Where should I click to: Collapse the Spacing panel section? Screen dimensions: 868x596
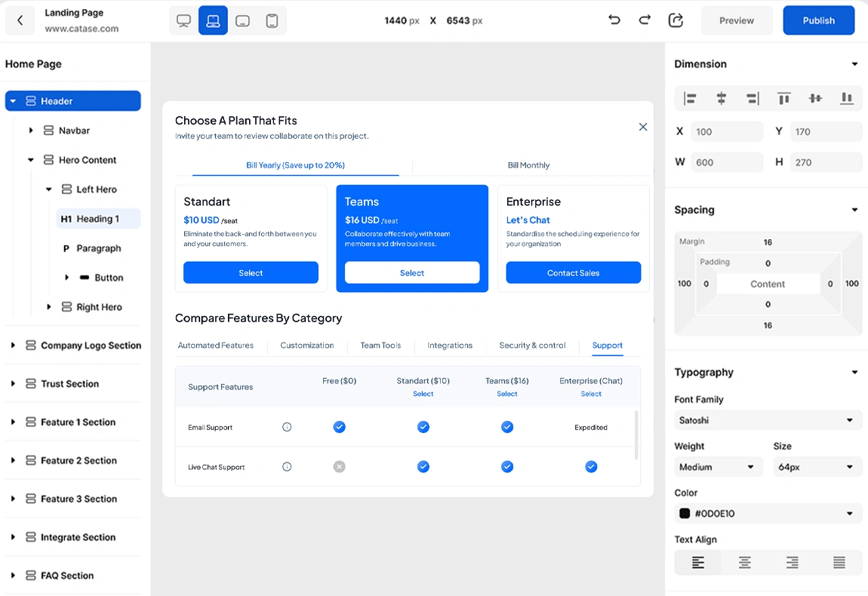click(x=854, y=210)
